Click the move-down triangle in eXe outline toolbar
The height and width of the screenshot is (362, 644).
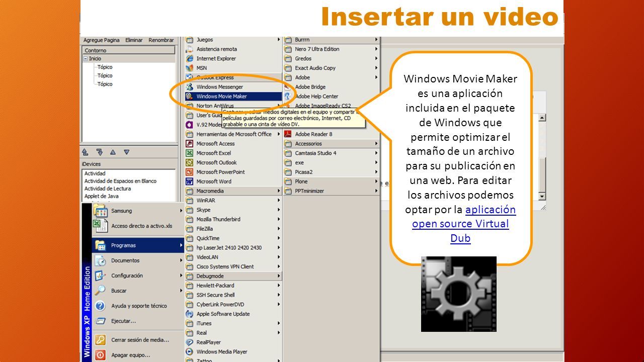(127, 152)
